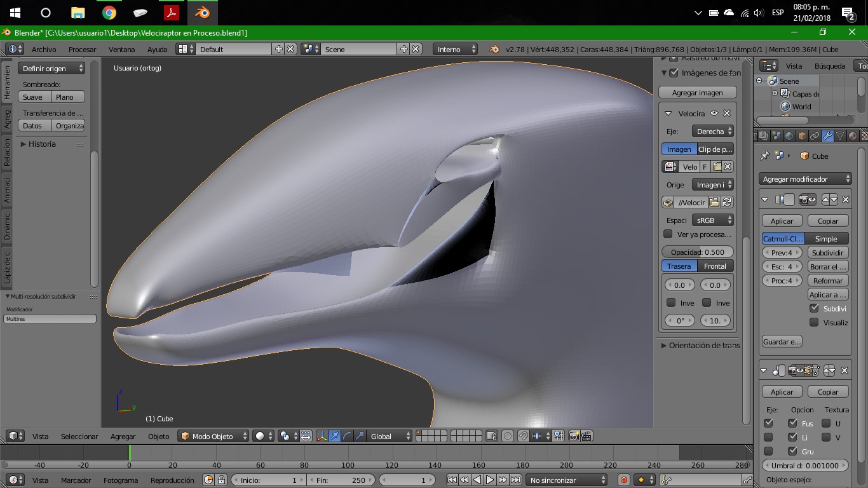Image resolution: width=868 pixels, height=488 pixels.
Task: Hide the Velocira background image with the eye icon
Action: tap(714, 113)
